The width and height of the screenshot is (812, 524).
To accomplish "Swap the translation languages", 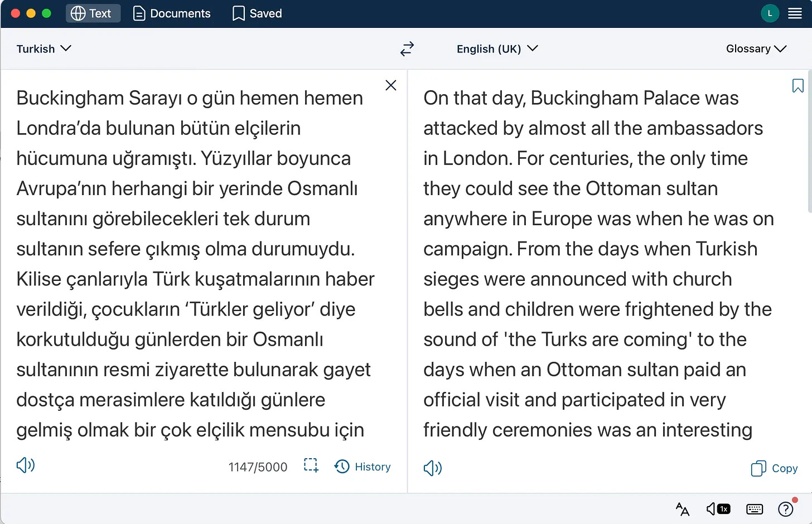I will coord(407,48).
